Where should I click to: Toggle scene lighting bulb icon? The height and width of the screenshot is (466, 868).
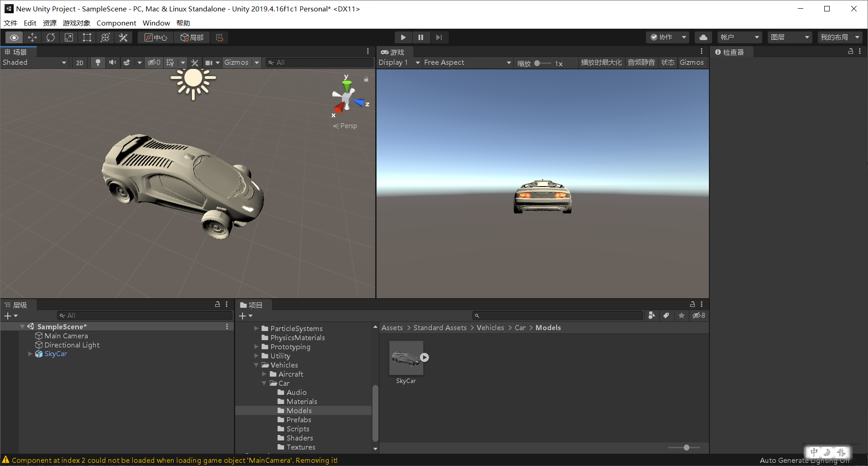click(x=98, y=62)
